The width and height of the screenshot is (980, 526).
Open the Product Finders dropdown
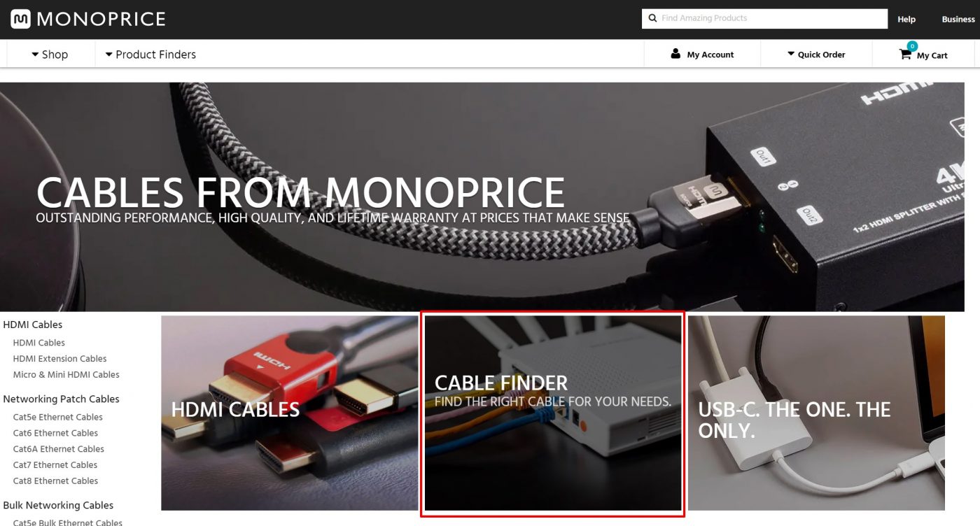(x=150, y=55)
